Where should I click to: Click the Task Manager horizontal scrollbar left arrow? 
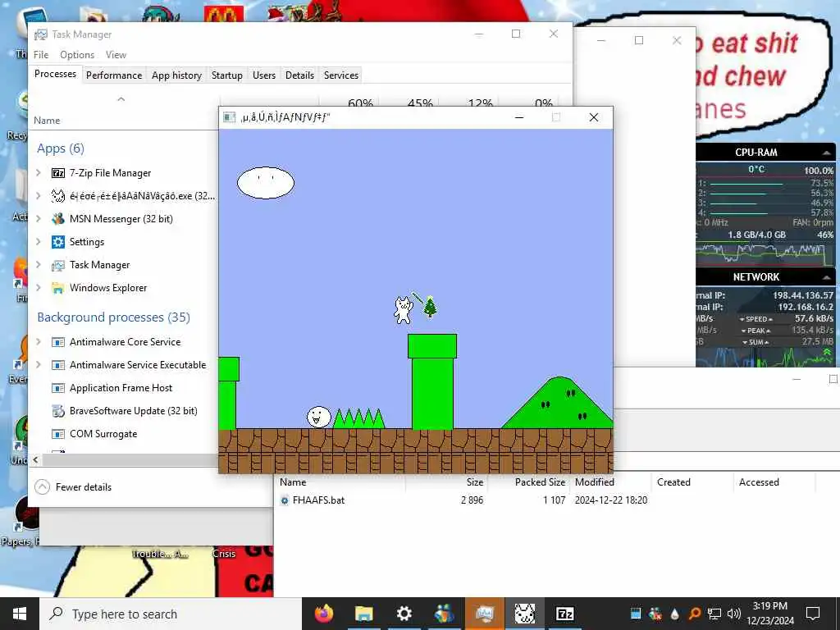[36, 459]
